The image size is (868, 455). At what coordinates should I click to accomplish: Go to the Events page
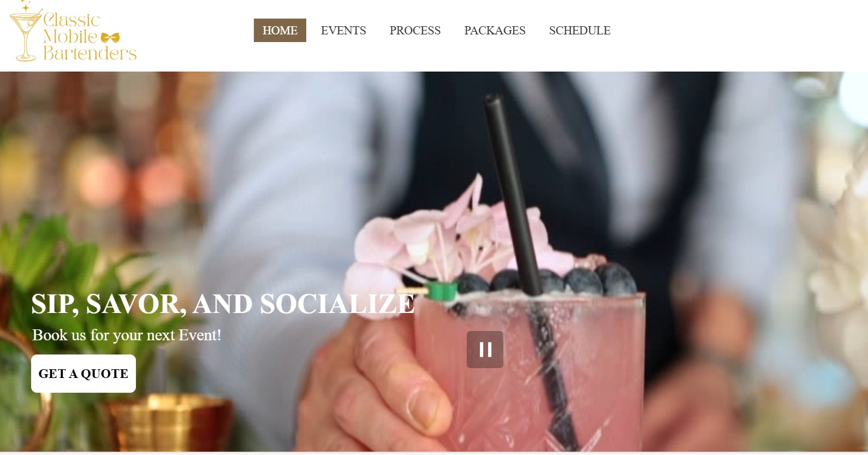tap(343, 31)
